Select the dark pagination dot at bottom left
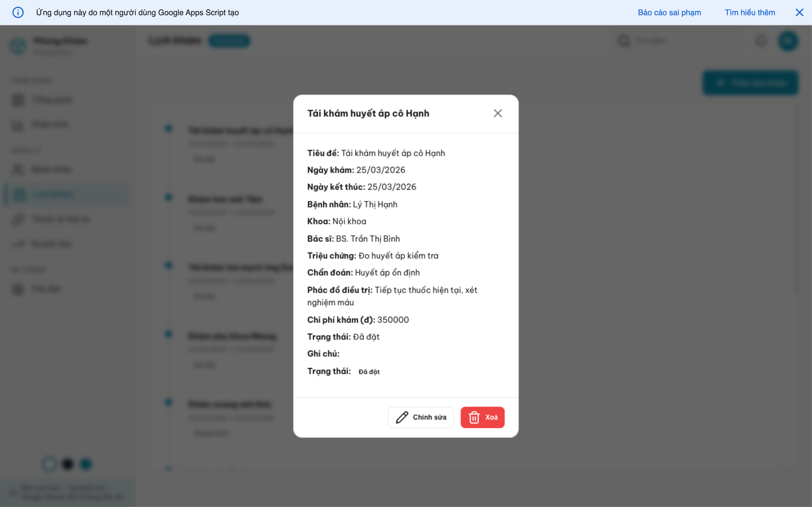Screen dimensions: 812x507 click(67, 464)
